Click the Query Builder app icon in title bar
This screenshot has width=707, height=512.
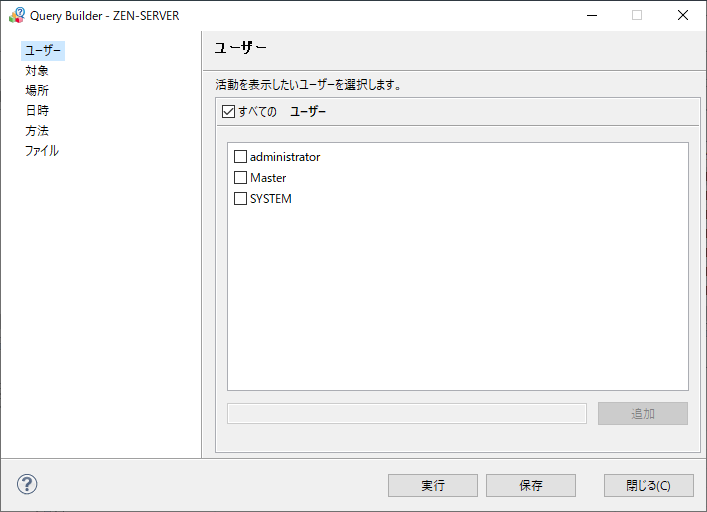tap(17, 15)
